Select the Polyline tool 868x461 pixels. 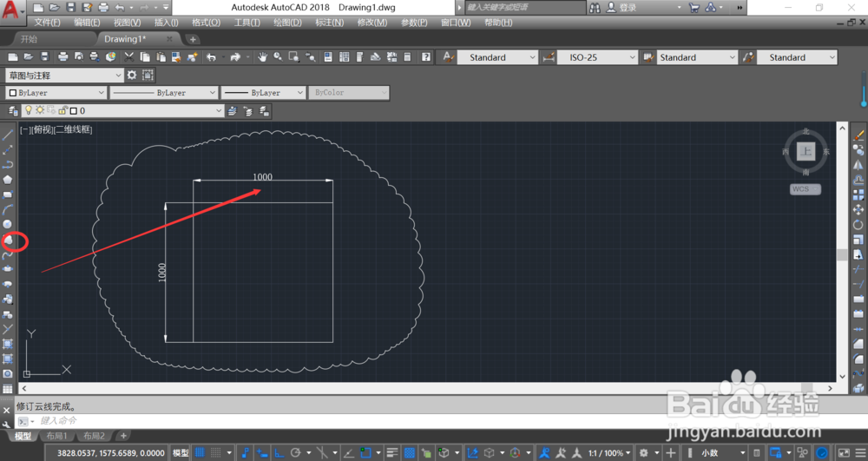8,164
